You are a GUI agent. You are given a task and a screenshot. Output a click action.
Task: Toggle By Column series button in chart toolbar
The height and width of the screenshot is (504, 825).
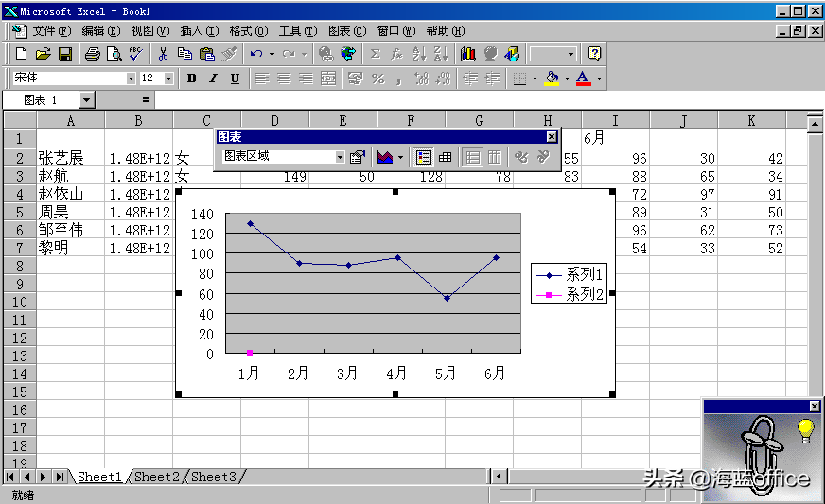pos(495,157)
